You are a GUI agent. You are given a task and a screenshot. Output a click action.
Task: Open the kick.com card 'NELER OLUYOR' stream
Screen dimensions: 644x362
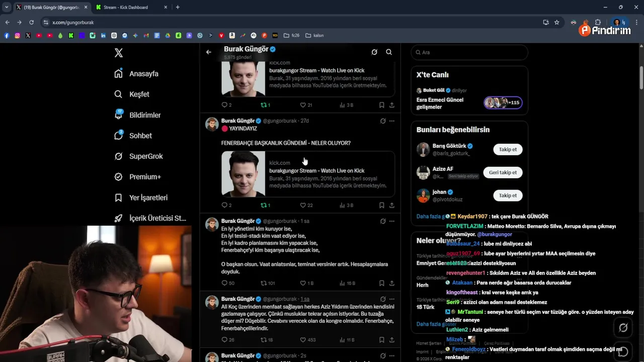pyautogui.click(x=308, y=174)
